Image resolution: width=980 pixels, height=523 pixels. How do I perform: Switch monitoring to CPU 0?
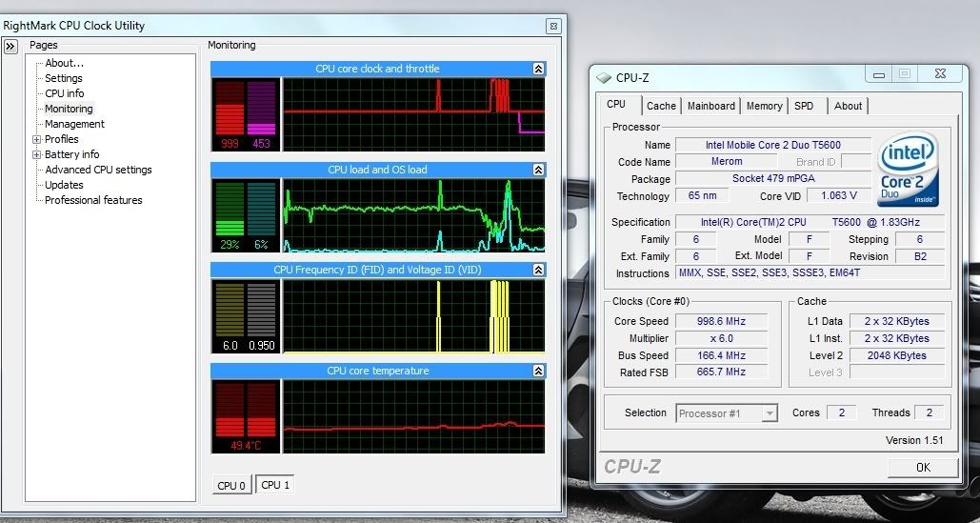[231, 485]
